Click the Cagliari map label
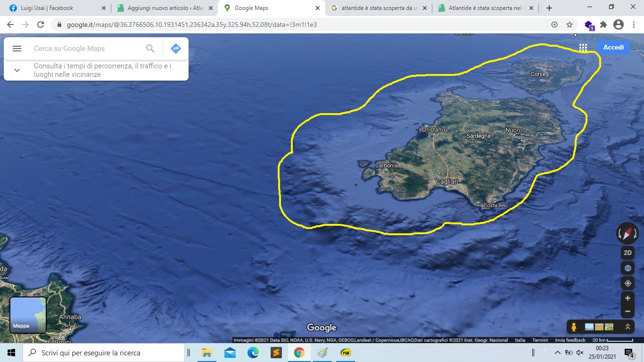This screenshot has width=644, height=362. 446,181
